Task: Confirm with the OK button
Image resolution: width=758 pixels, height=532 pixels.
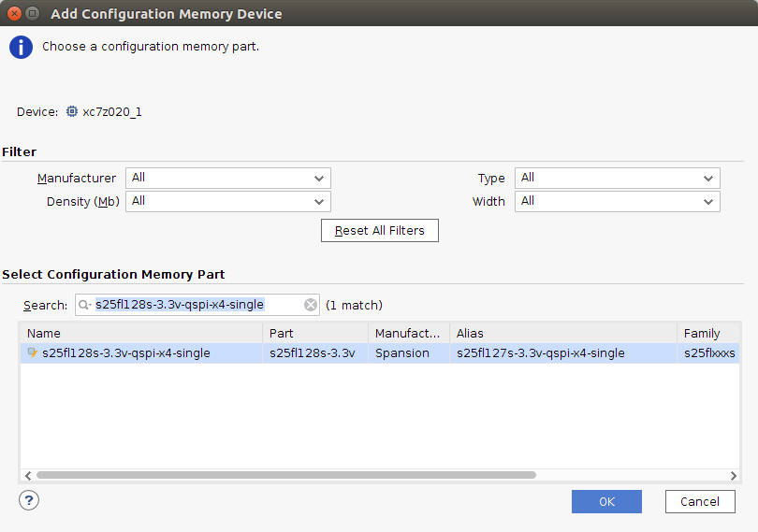Action: [x=606, y=501]
